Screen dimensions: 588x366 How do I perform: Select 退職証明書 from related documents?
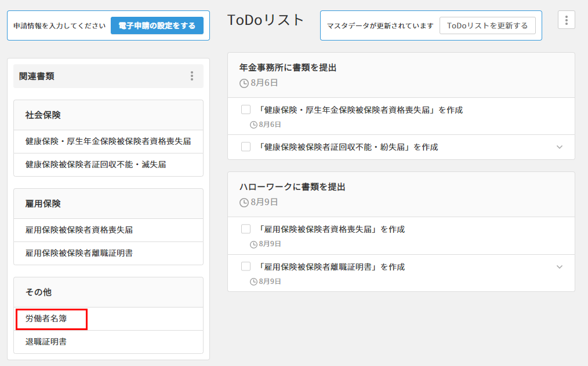46,342
